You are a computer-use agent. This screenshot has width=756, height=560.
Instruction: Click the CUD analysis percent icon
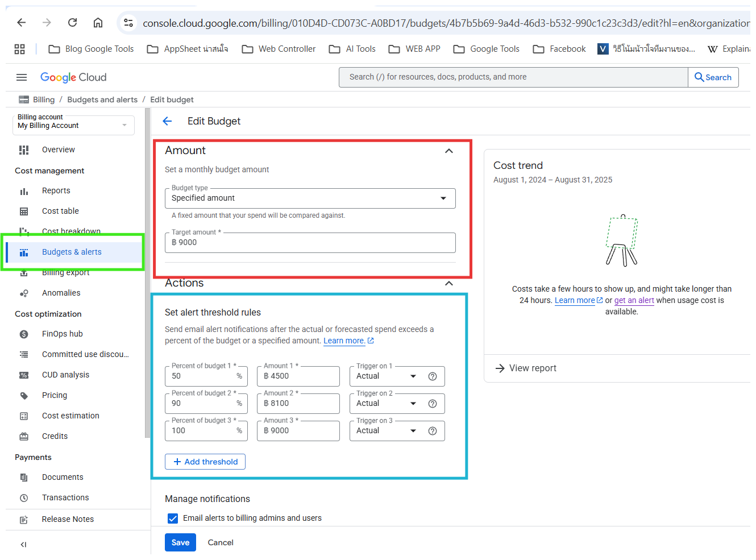(x=24, y=375)
